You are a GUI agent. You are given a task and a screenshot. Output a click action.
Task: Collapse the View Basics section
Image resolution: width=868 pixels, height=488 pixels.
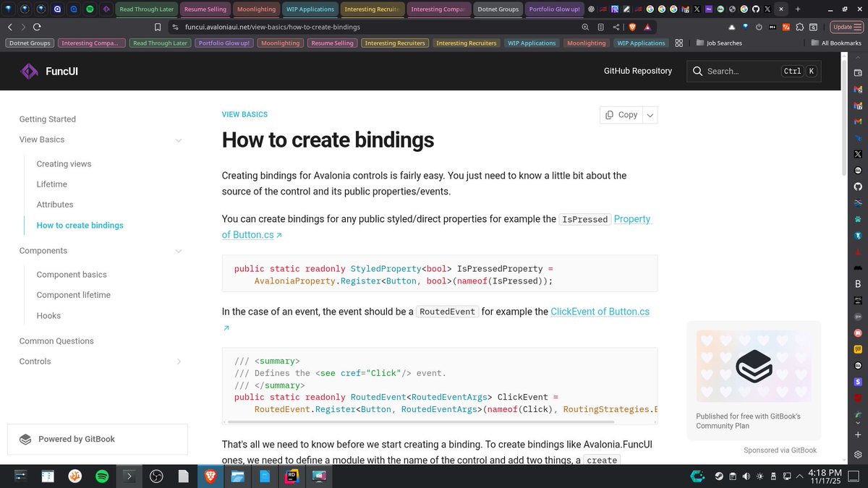[x=178, y=140]
